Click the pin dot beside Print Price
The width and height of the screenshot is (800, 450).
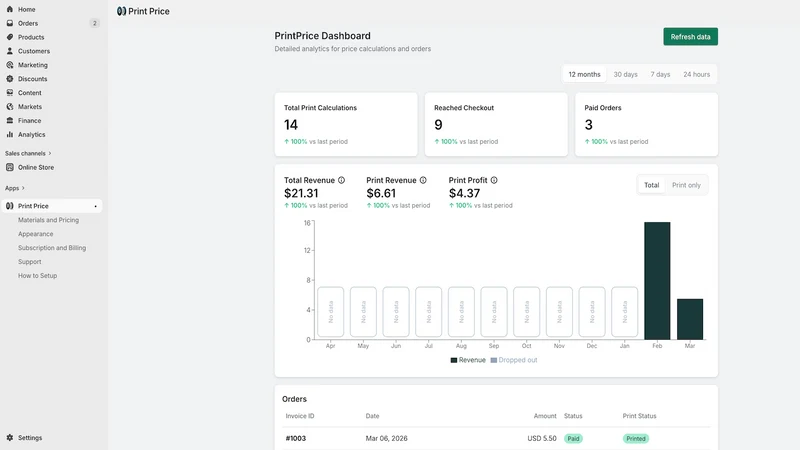[95, 206]
